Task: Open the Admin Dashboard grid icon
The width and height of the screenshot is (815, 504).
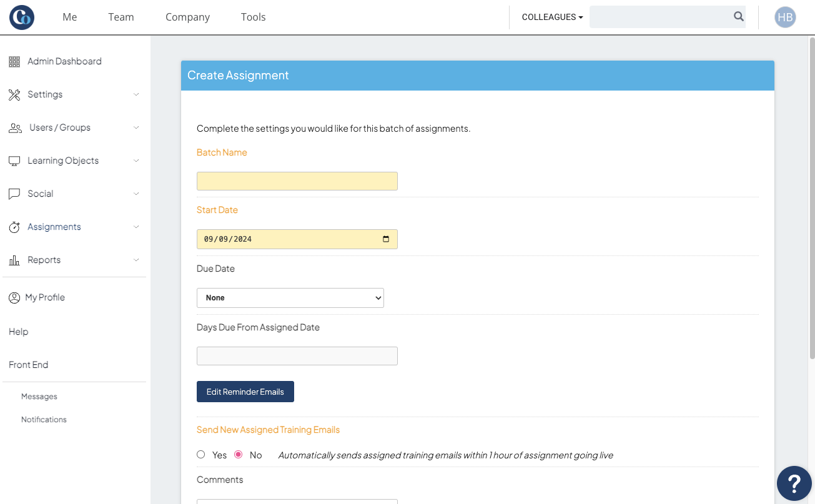Action: point(14,62)
